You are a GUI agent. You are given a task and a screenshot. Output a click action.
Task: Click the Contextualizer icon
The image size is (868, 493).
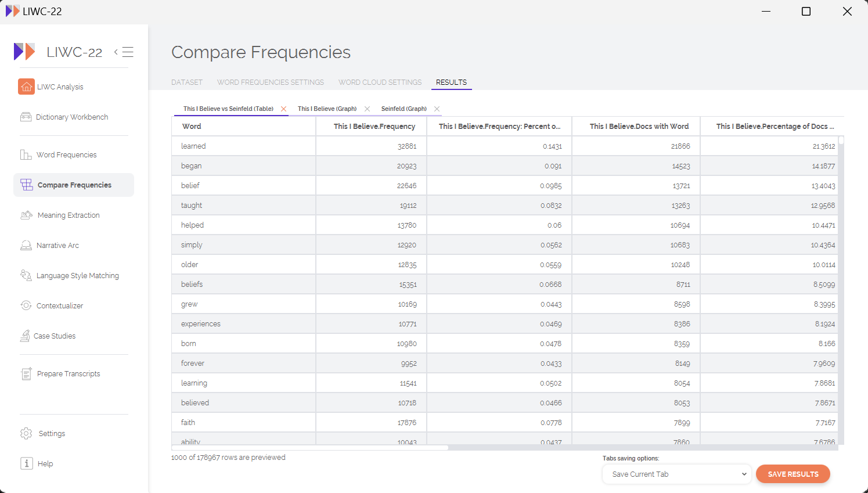click(x=26, y=305)
